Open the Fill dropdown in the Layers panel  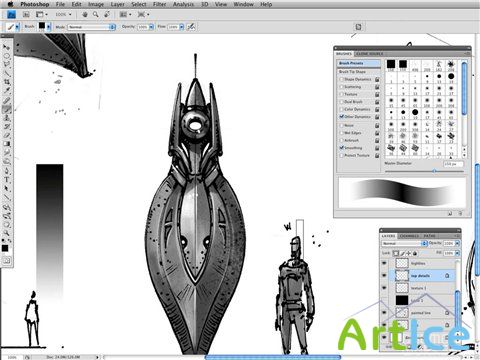457,253
